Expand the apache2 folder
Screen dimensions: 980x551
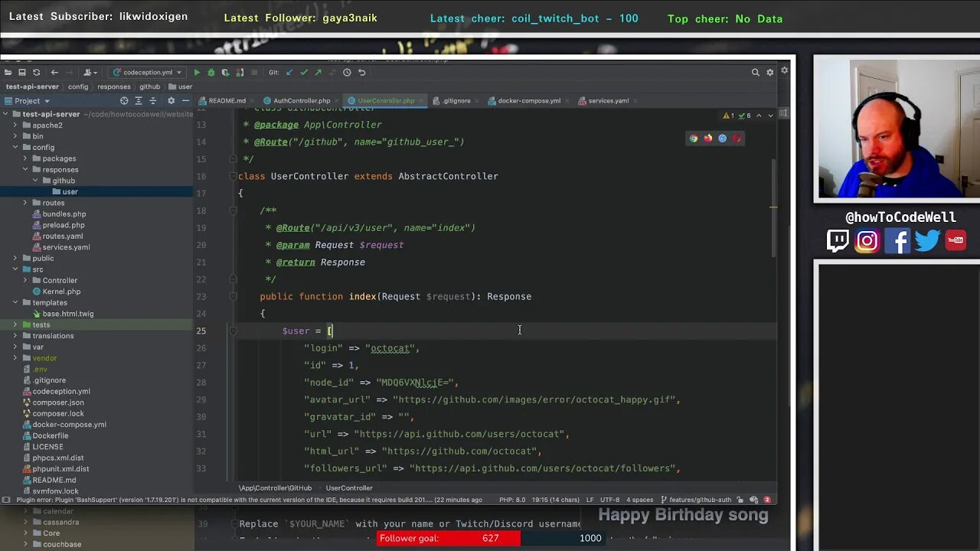point(15,126)
